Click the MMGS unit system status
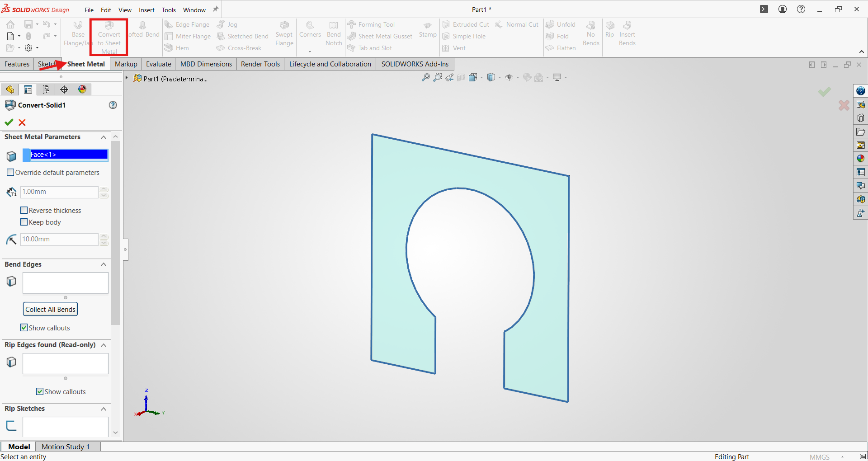This screenshot has height=461, width=868. point(820,457)
